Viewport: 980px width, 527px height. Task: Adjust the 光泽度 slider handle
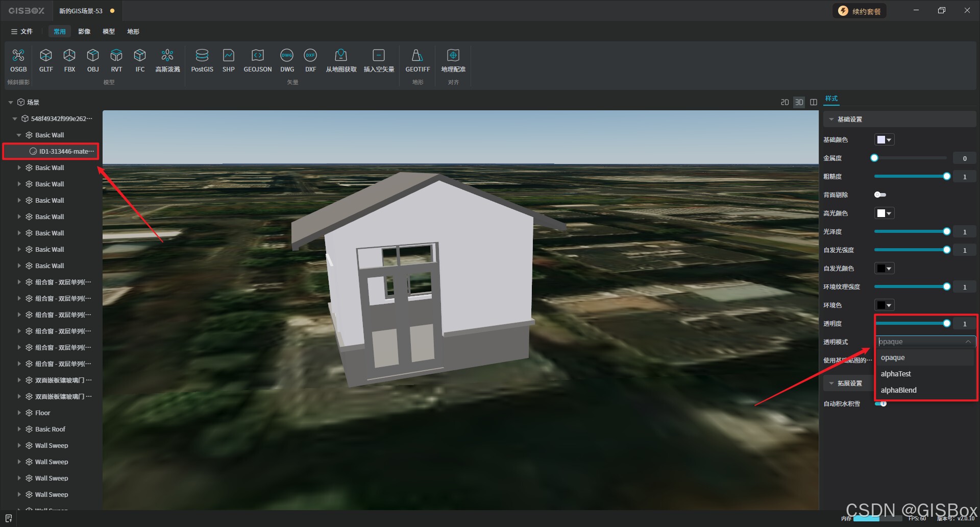[947, 231]
